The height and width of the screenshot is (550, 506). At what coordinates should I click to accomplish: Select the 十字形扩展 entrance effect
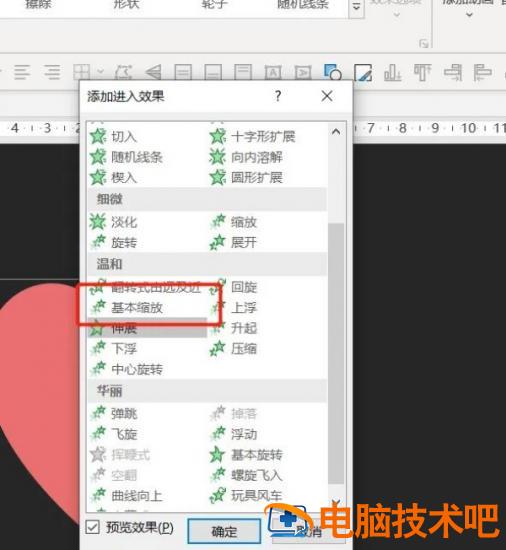point(252,136)
